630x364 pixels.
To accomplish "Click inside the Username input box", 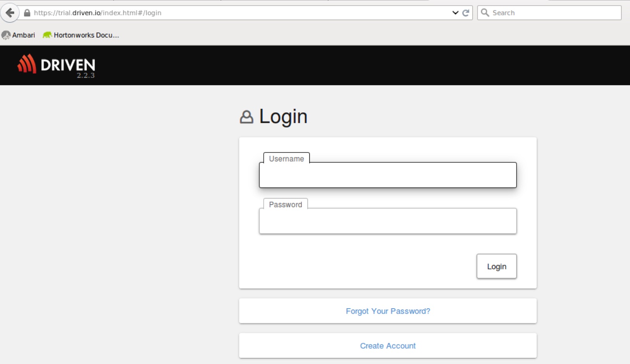I will pos(387,175).
